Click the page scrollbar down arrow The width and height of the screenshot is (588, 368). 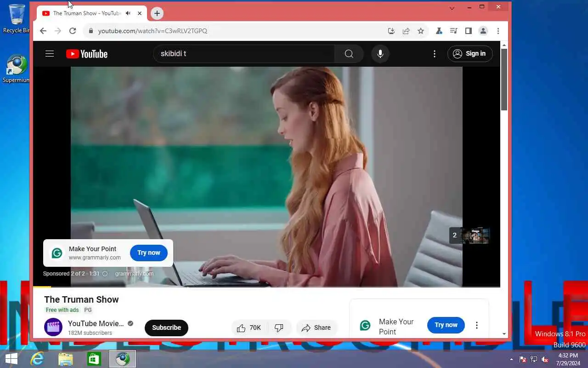click(504, 334)
